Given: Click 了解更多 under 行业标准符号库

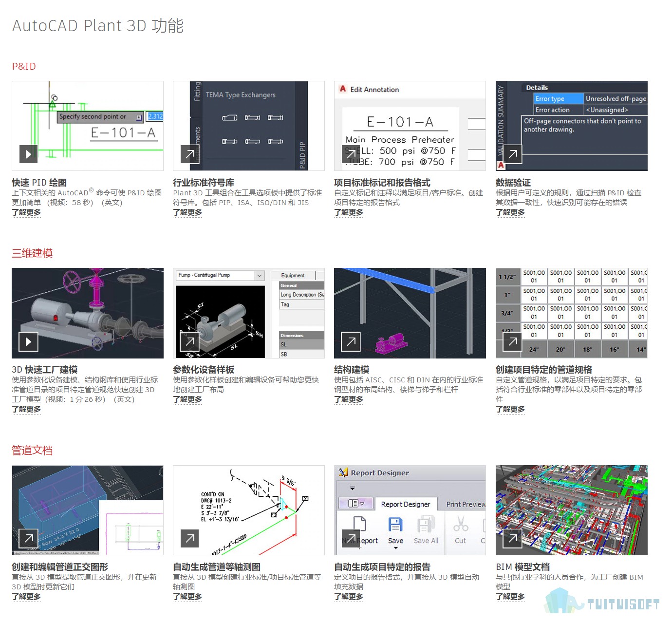Looking at the screenshot, I should pos(187,212).
